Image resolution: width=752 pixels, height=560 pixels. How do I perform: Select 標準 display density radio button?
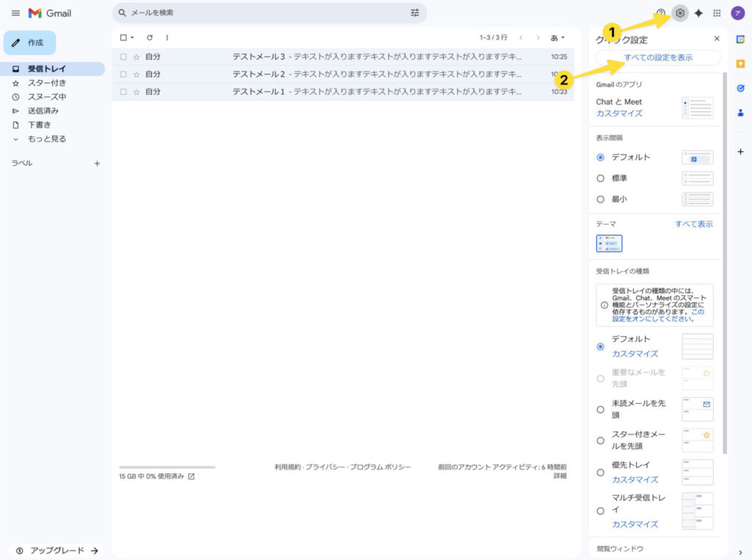[601, 178]
